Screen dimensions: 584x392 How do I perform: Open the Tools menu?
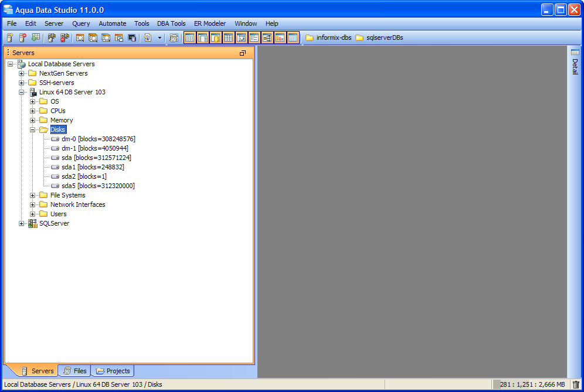(141, 23)
